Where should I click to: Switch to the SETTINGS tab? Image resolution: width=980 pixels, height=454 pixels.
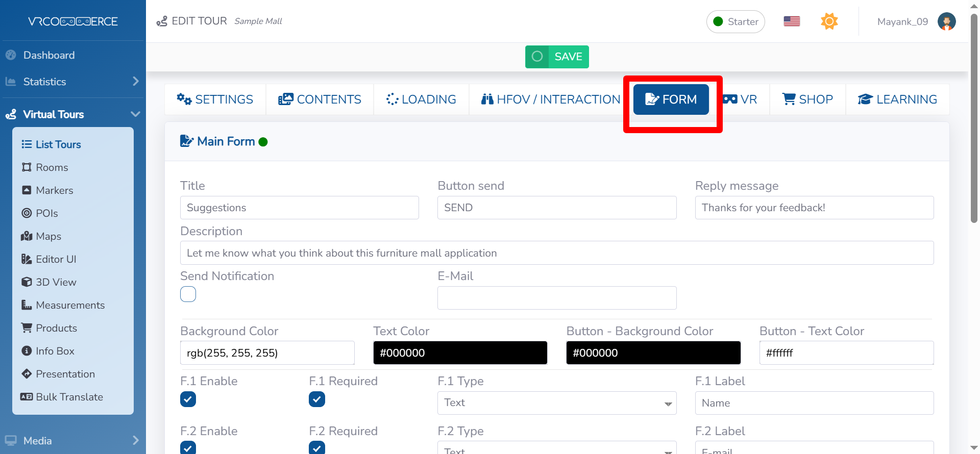(x=215, y=99)
